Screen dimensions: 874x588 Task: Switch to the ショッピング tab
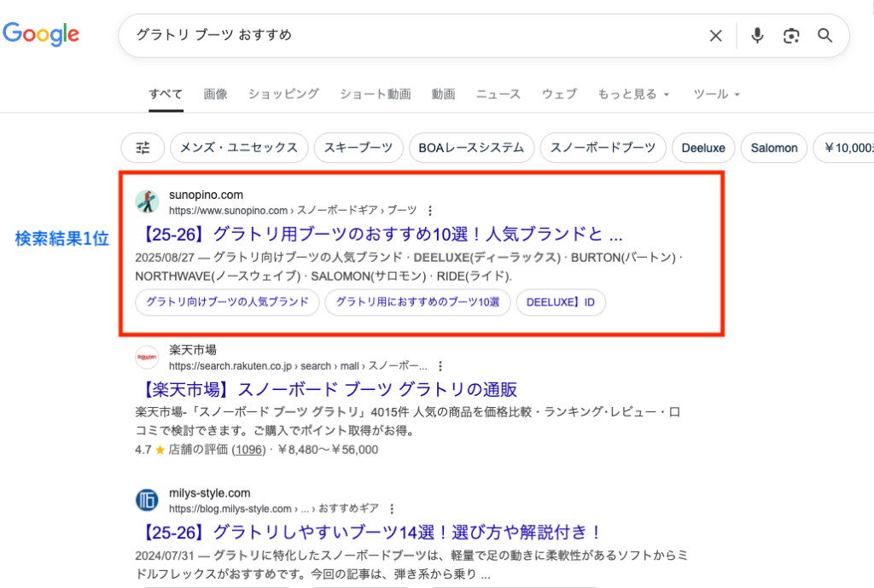tap(283, 94)
